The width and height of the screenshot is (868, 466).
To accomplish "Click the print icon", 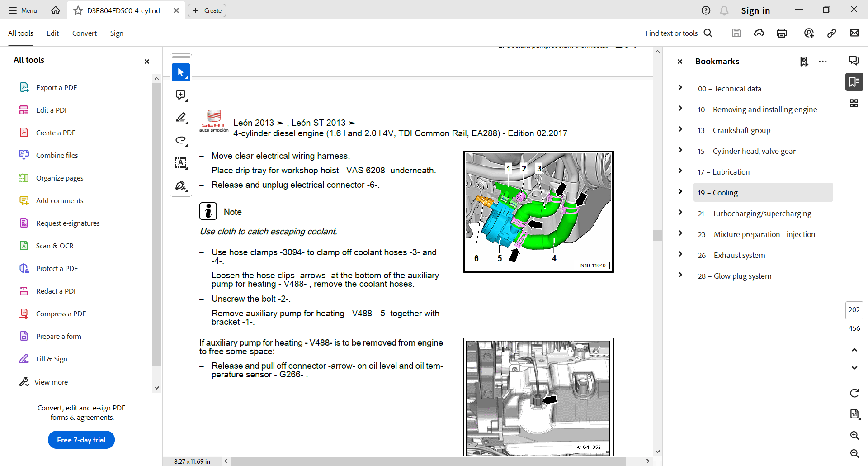I will (x=782, y=33).
